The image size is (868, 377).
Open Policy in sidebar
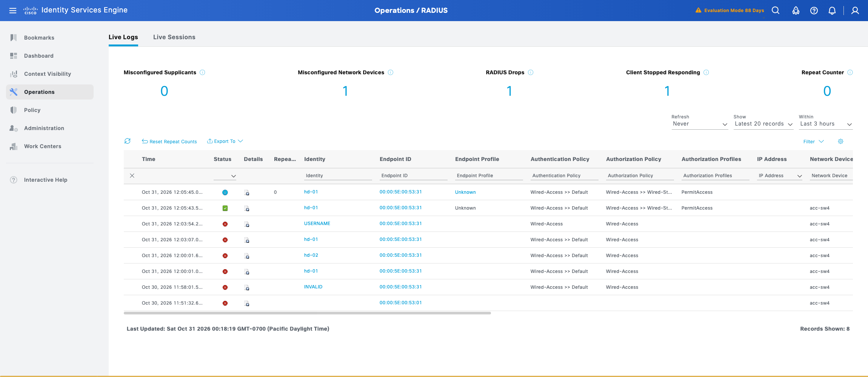[50, 110]
